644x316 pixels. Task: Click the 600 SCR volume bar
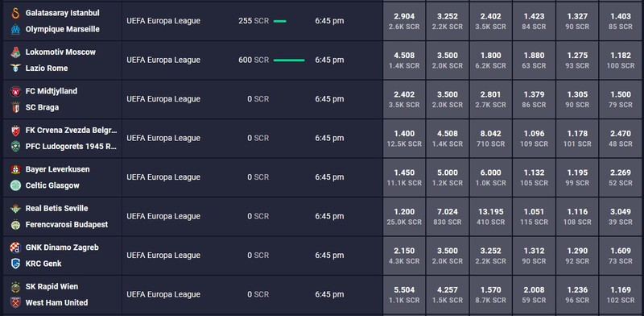point(289,60)
